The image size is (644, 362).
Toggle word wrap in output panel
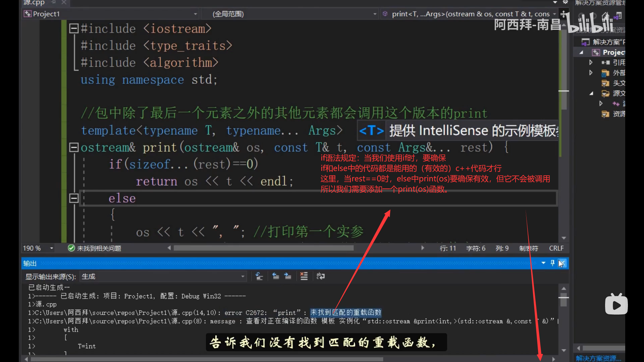pos(320,276)
